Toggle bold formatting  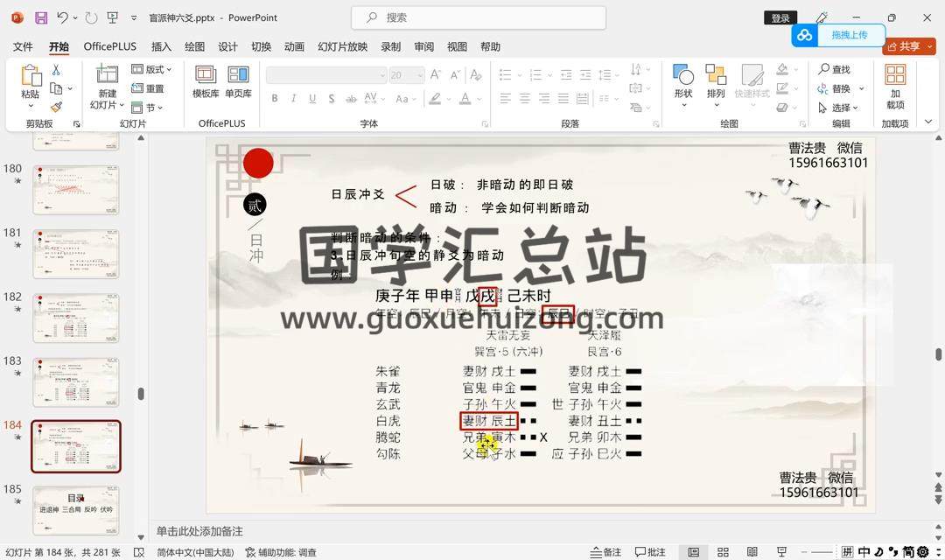pos(275,98)
